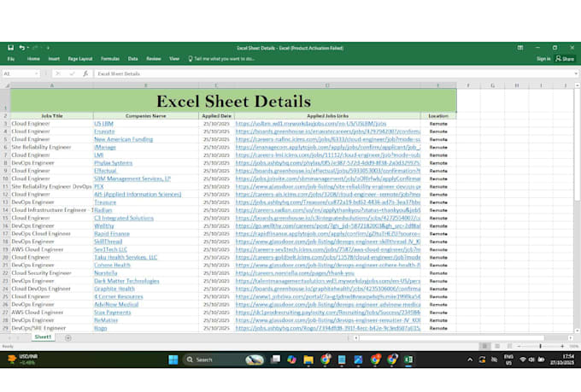This screenshot has height=392, width=581.
Task: Click the formula bar showing Excel Sheet Details
Action: (332, 73)
